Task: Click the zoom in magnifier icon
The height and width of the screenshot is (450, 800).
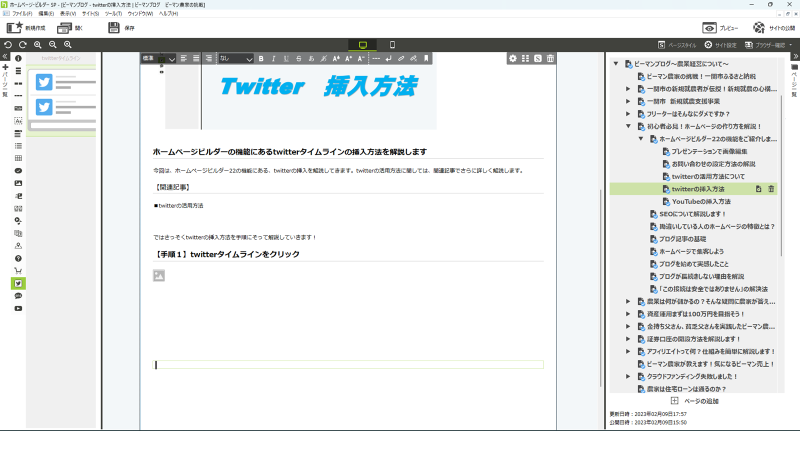Action: [x=38, y=45]
